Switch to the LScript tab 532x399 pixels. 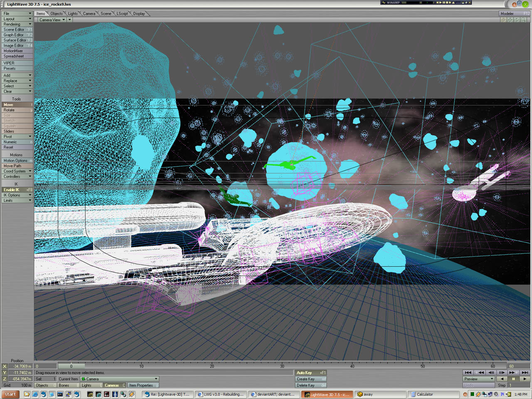coord(122,13)
